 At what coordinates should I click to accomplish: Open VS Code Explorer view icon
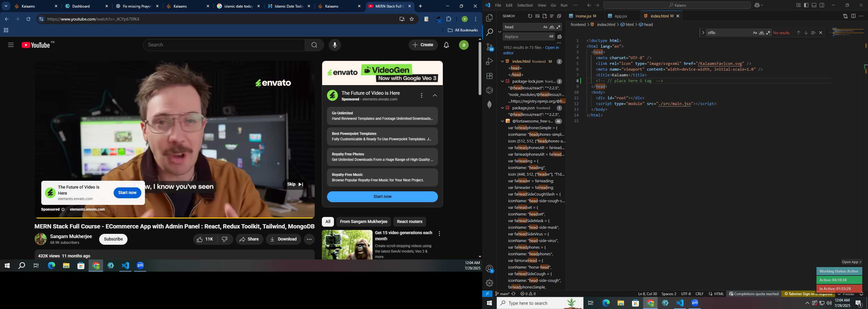489,18
